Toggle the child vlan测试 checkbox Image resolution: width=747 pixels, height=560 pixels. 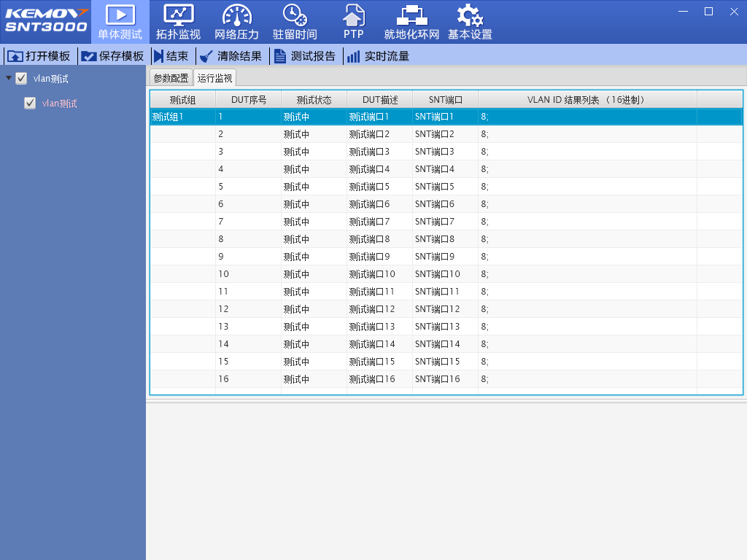(x=30, y=104)
